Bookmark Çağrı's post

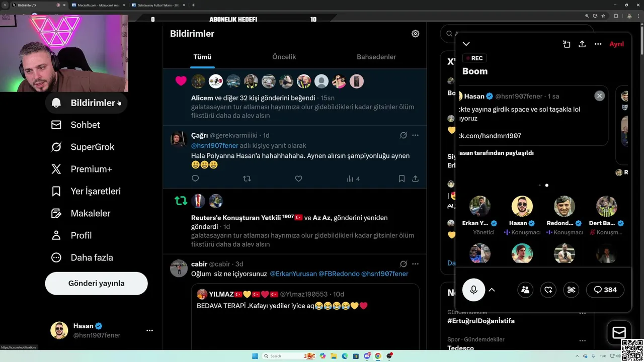[x=401, y=178]
